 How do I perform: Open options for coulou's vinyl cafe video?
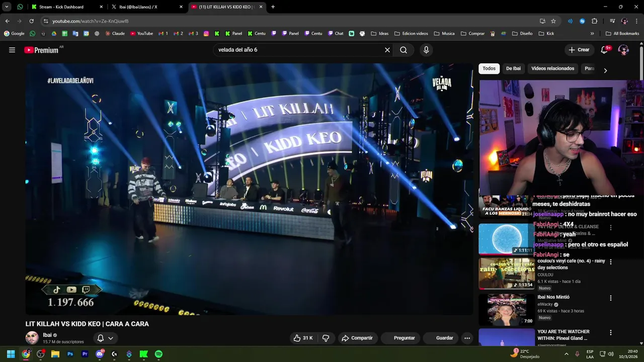tap(611, 262)
